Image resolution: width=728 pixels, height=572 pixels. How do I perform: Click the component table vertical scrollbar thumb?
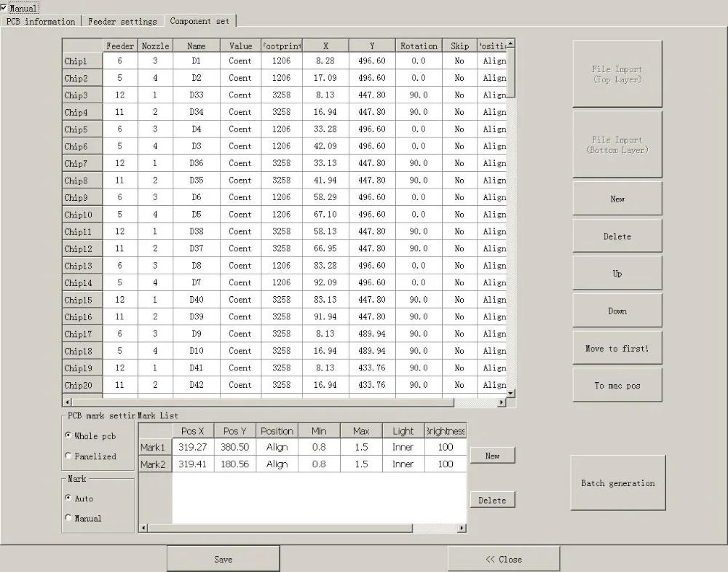pos(511,73)
